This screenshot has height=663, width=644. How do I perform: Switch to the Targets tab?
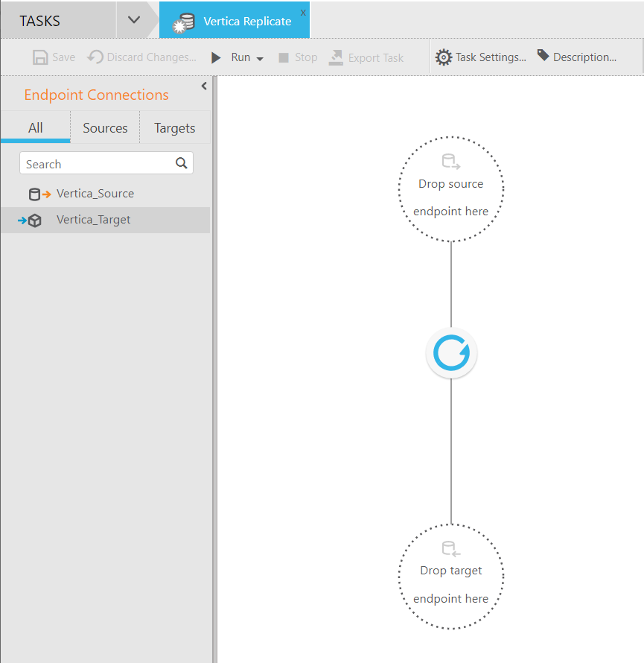tap(174, 127)
